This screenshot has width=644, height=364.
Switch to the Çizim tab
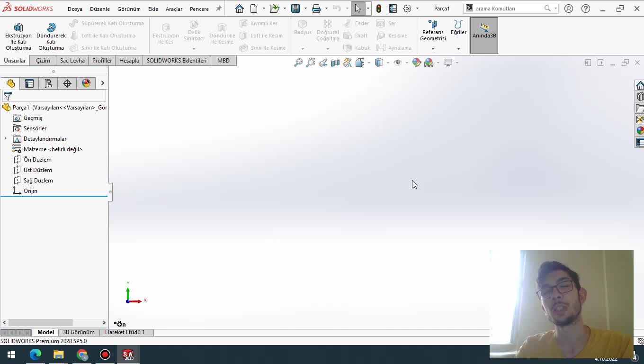pyautogui.click(x=43, y=61)
